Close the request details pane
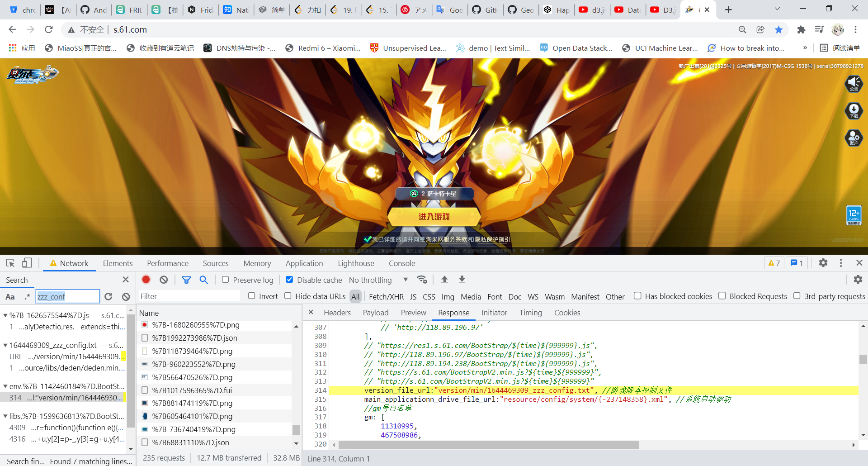 point(311,312)
